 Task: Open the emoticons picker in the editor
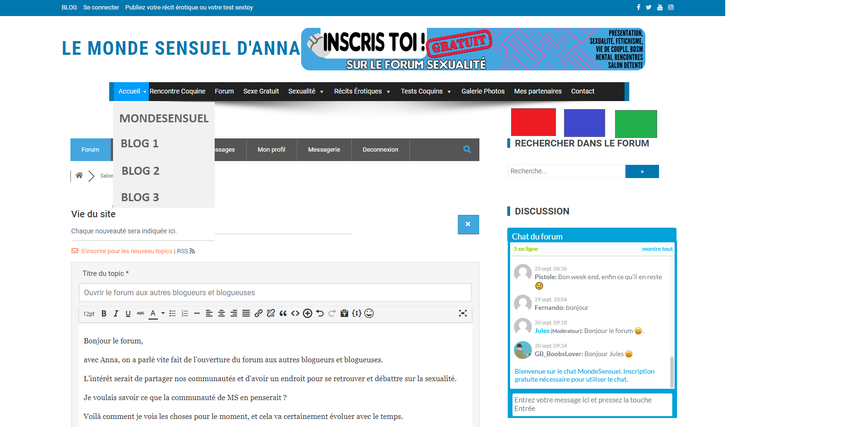[369, 313]
